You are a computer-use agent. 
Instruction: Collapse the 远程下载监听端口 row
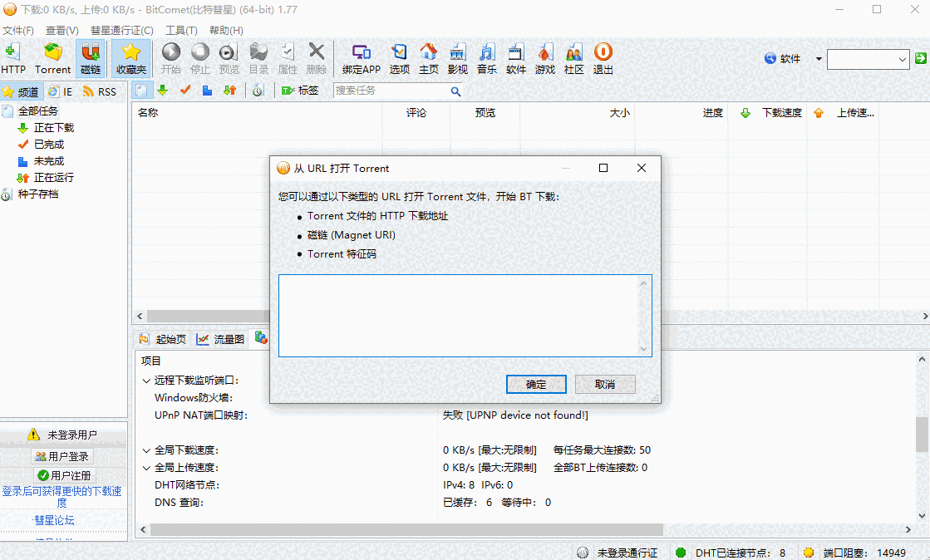tap(146, 381)
